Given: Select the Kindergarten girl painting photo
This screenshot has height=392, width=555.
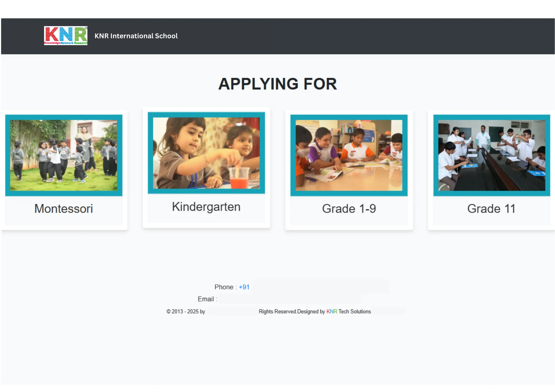Looking at the screenshot, I should coord(206,153).
